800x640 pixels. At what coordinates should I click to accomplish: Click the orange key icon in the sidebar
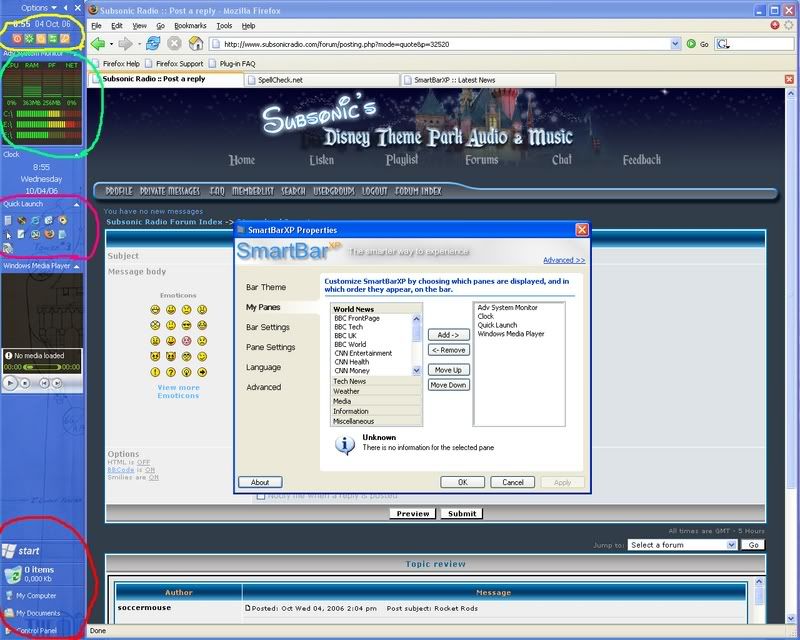[x=64, y=38]
